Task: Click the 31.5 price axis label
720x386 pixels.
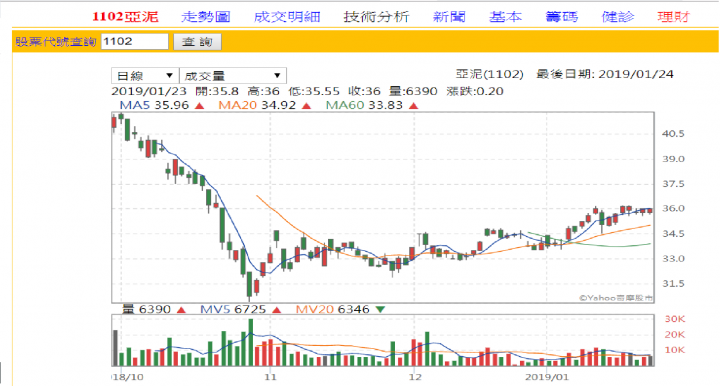Action: (x=673, y=284)
